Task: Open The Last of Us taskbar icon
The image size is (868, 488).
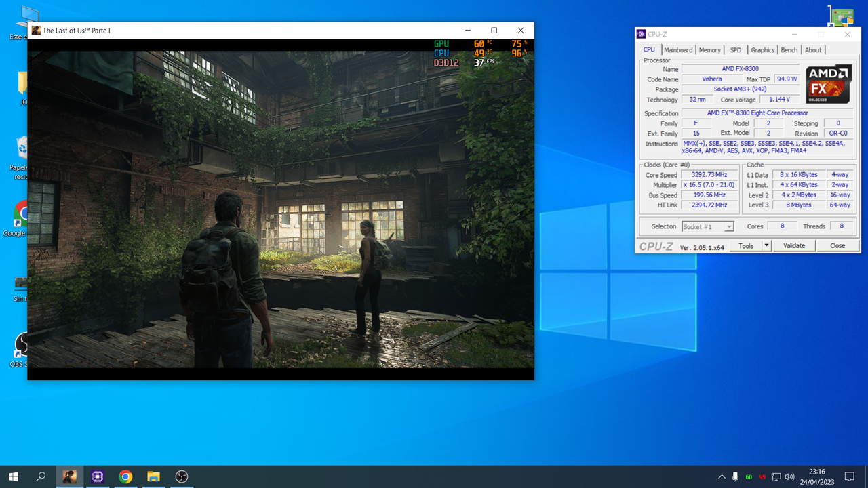Action: (70, 476)
